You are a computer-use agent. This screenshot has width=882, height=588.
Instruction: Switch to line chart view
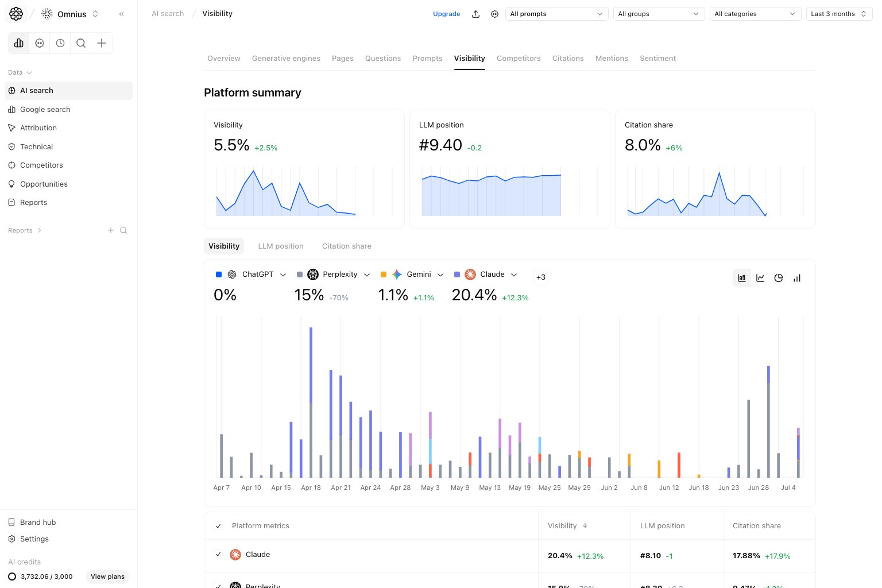760,278
